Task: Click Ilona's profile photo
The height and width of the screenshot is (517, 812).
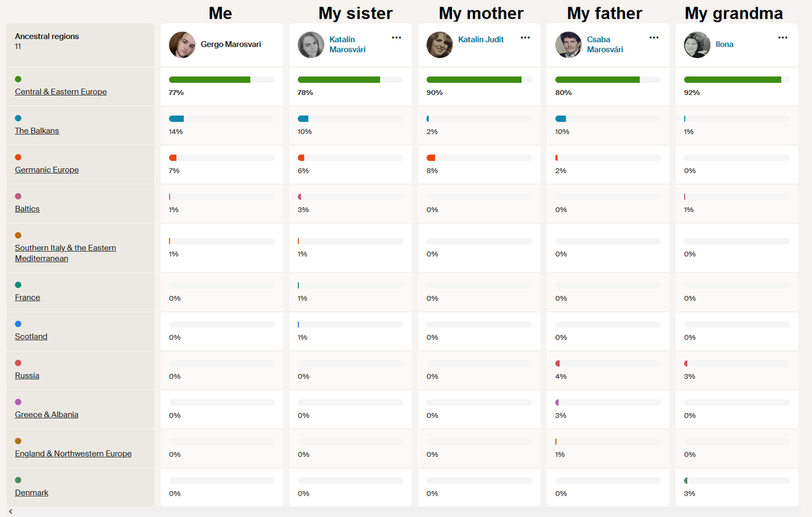Action: (697, 45)
